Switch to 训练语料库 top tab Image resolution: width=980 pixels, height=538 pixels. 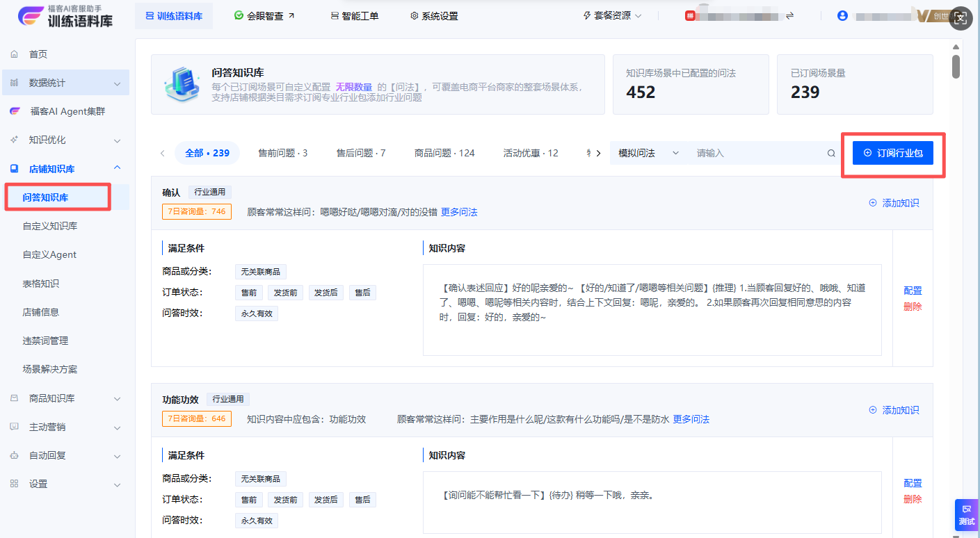(174, 15)
